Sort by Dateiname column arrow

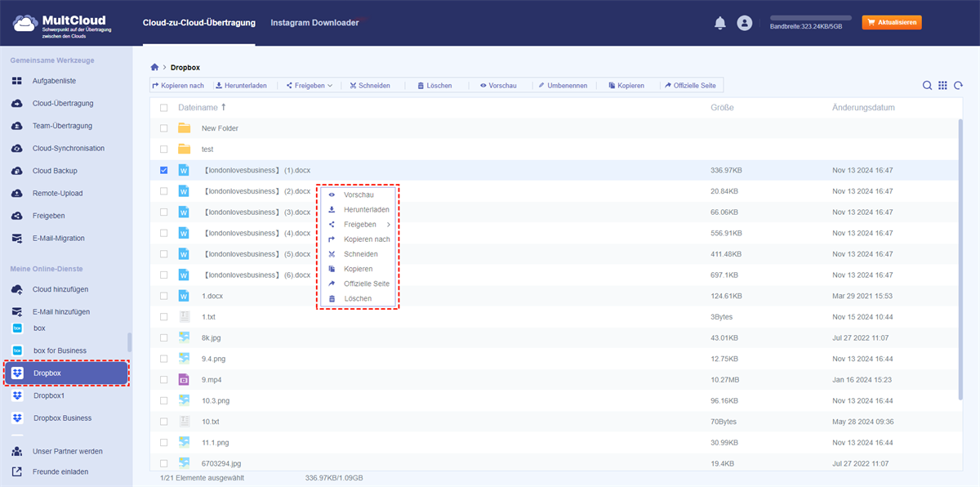224,107
